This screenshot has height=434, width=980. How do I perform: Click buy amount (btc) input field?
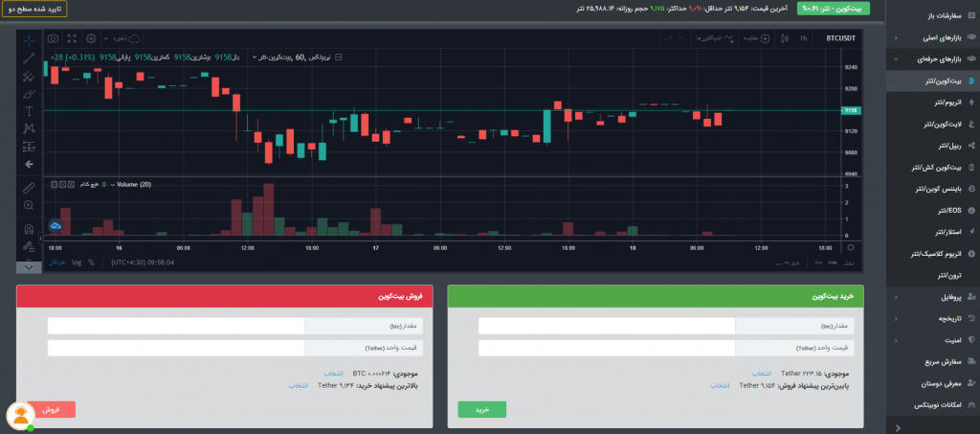(607, 327)
